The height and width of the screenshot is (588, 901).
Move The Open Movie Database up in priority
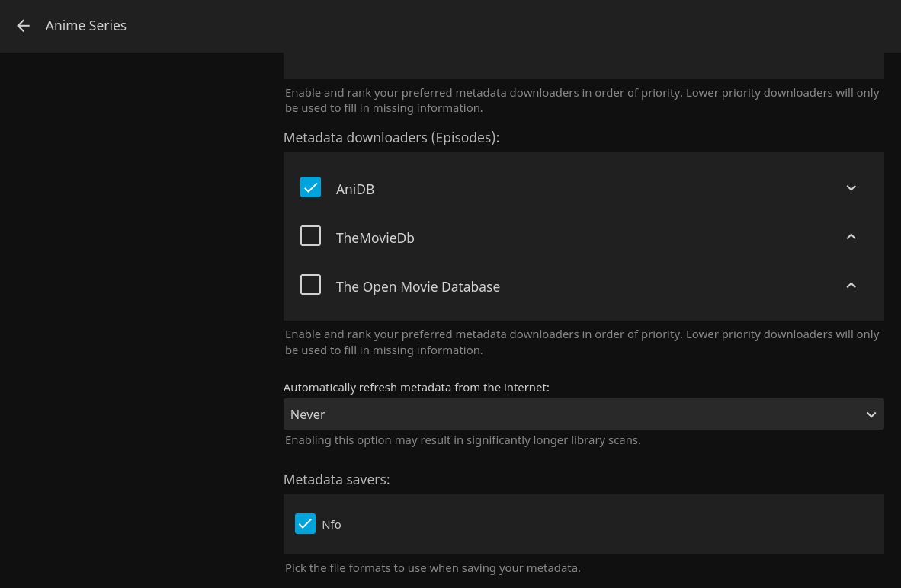coord(851,286)
